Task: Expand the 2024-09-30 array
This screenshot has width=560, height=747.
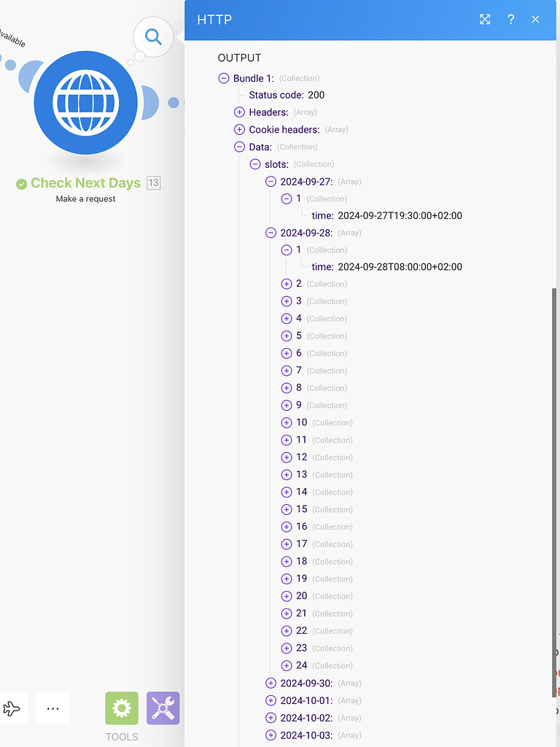Action: tap(271, 683)
